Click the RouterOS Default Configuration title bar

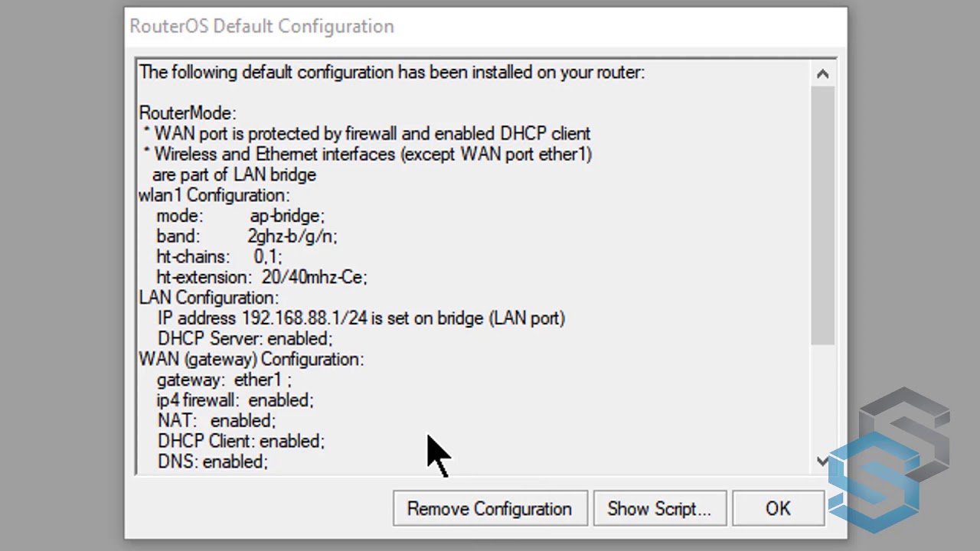(x=485, y=26)
